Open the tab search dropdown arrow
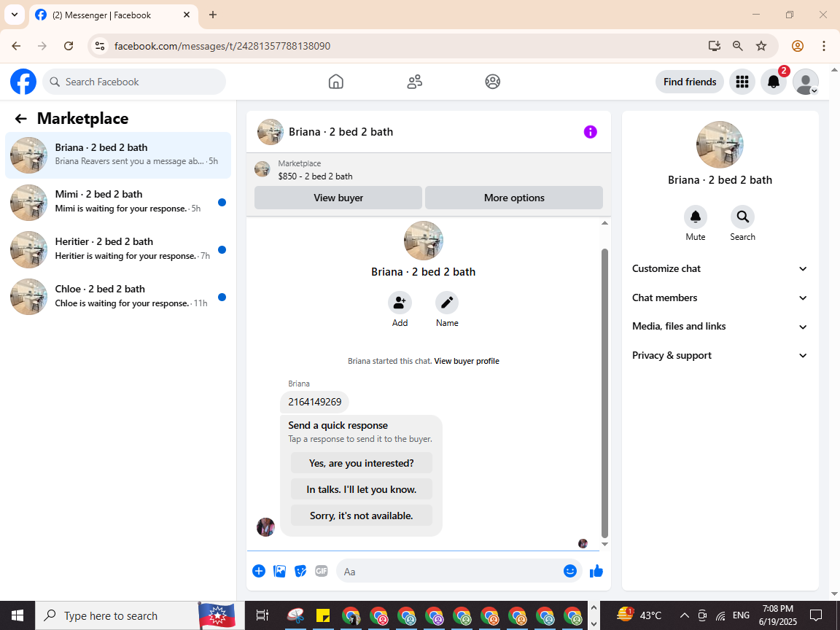Viewport: 840px width, 630px height. 15,15
